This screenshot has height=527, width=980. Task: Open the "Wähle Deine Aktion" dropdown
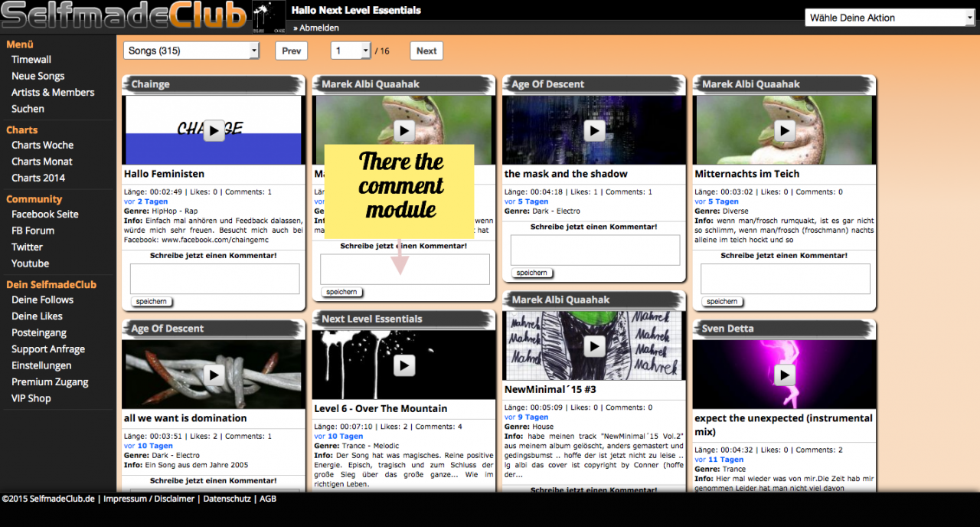click(x=889, y=18)
